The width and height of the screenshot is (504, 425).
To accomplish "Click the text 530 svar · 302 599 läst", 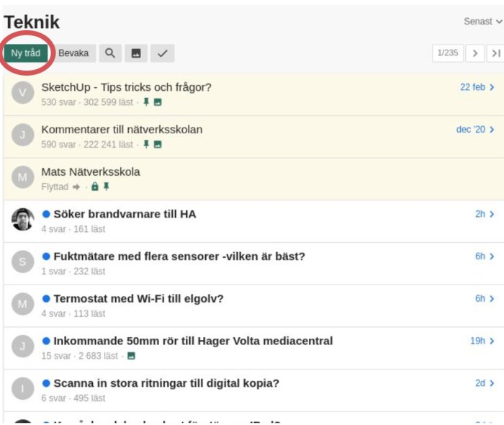I will tap(87, 102).
